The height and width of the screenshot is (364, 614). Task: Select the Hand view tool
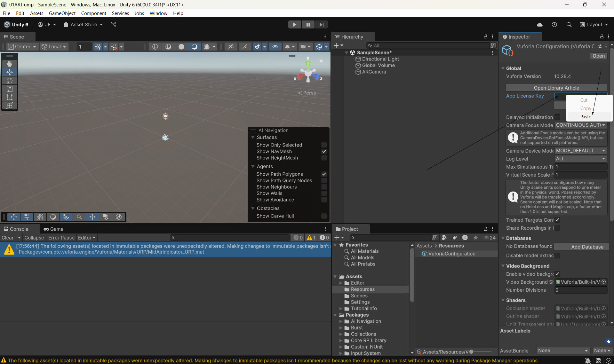coord(10,64)
